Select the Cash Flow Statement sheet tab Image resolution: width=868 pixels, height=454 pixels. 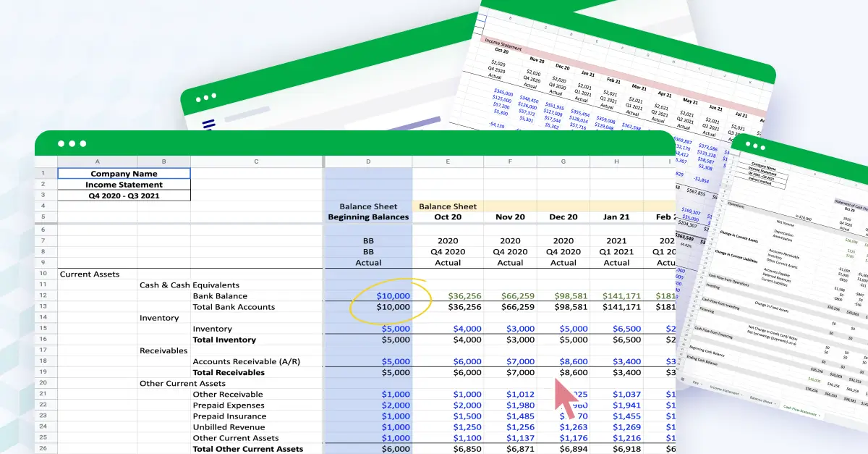click(x=800, y=411)
